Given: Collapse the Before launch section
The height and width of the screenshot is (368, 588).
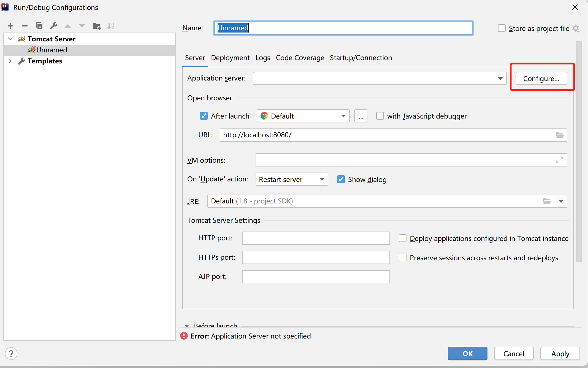Looking at the screenshot, I should (187, 326).
